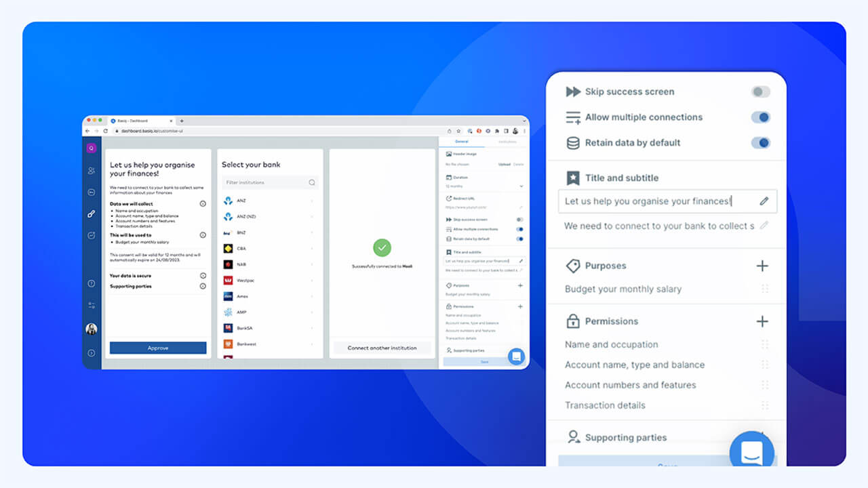Turn off Allow multiple connections
Screen dimensions: 868x488
(760, 117)
